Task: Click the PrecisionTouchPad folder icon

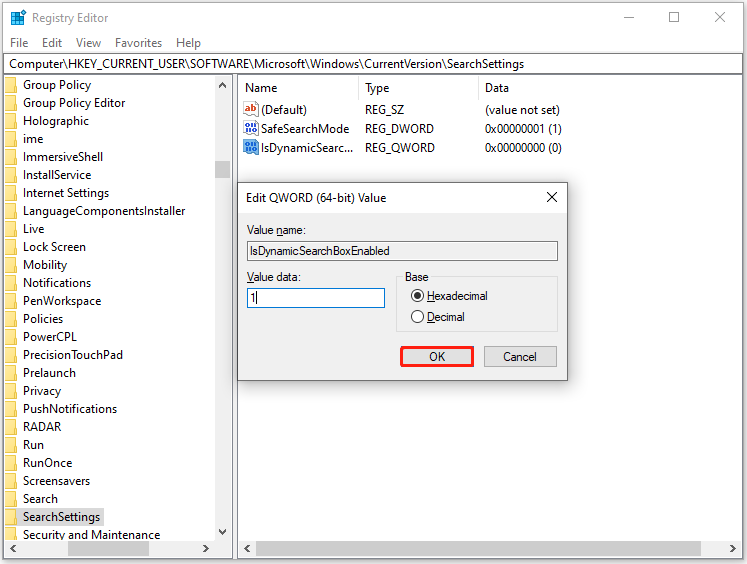Action: point(11,355)
